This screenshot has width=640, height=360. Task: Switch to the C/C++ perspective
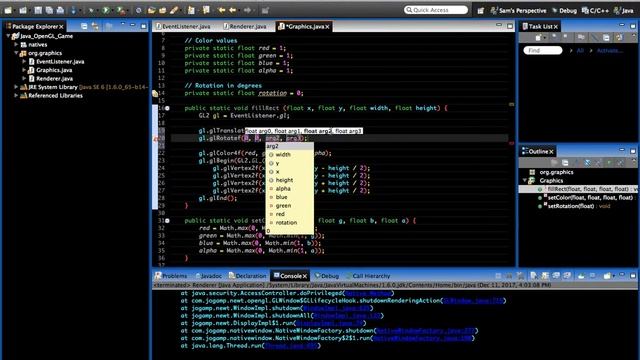coord(595,11)
